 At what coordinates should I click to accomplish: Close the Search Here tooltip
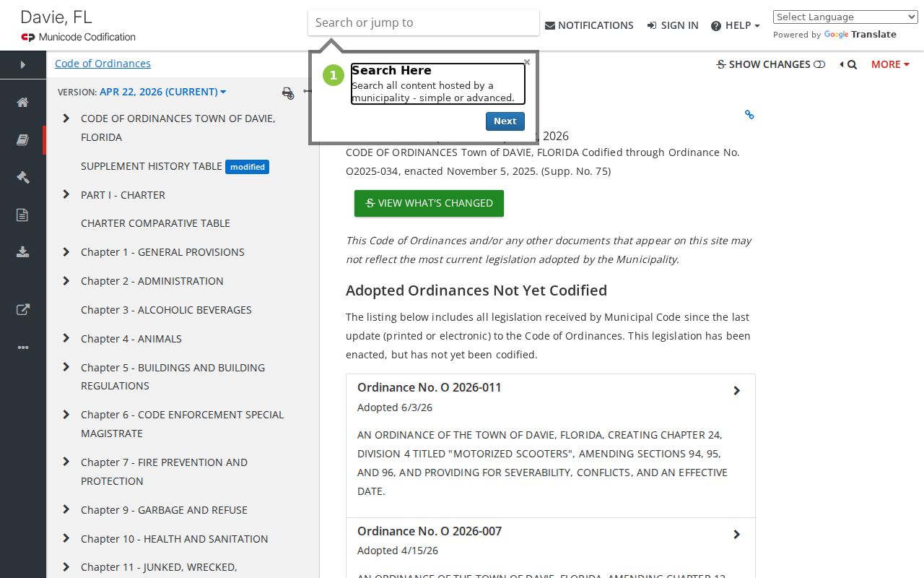pos(527,62)
